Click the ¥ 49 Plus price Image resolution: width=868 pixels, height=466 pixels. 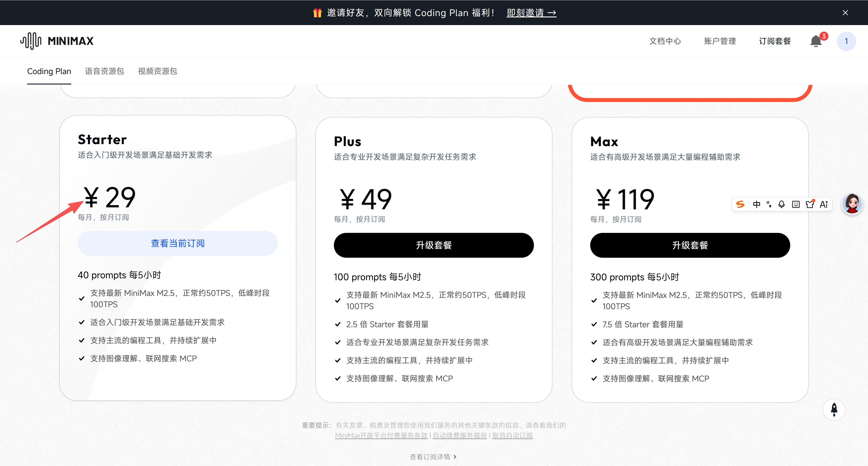tap(366, 199)
